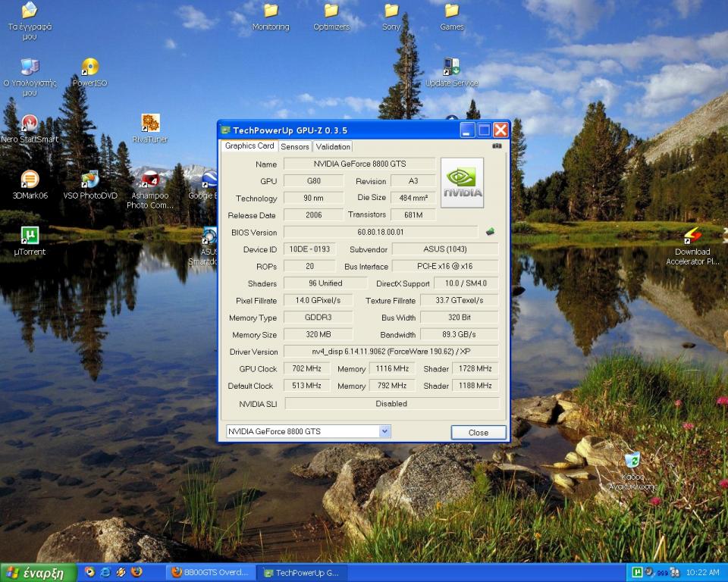Click the GPU Clock value 702 MHz
Viewport: 728px width, 582px height.
point(306,368)
